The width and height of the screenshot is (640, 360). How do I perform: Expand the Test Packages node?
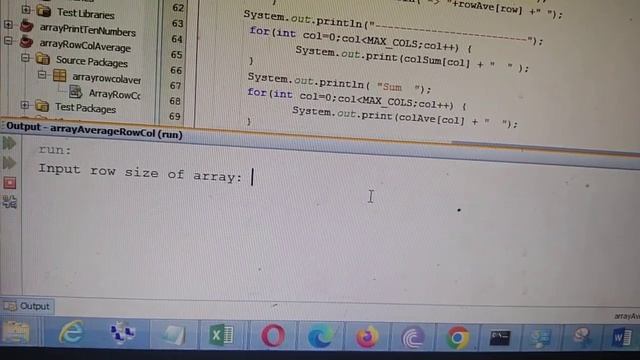coord(24,105)
